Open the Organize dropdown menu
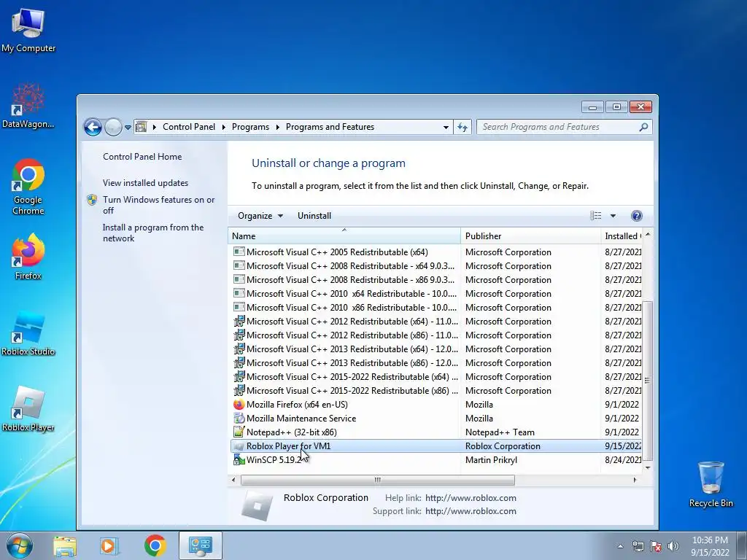 point(260,216)
